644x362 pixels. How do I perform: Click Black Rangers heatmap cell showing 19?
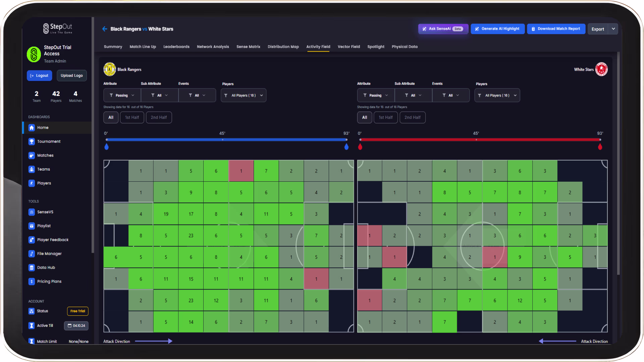click(166, 214)
